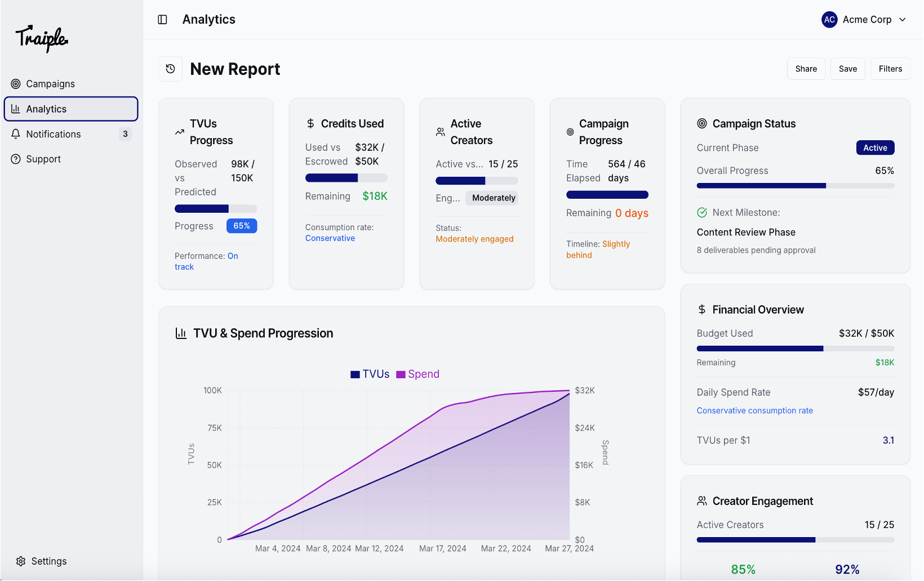Click the Support question mark icon
The image size is (924, 581).
point(16,159)
